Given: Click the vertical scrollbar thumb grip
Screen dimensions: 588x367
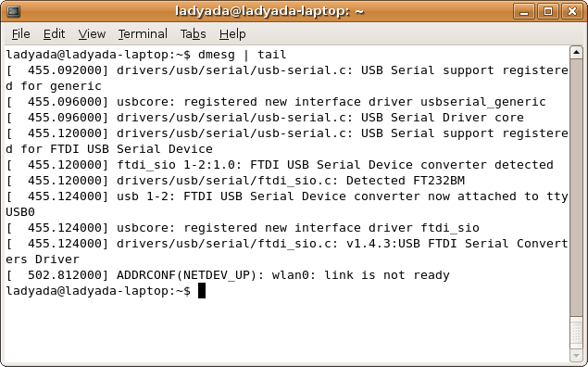Looking at the screenshot, I should (x=576, y=334).
